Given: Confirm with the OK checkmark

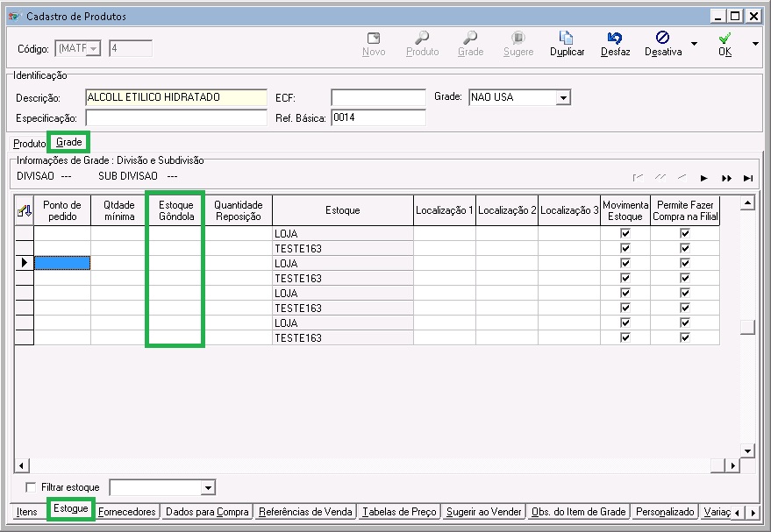Looking at the screenshot, I should (725, 38).
